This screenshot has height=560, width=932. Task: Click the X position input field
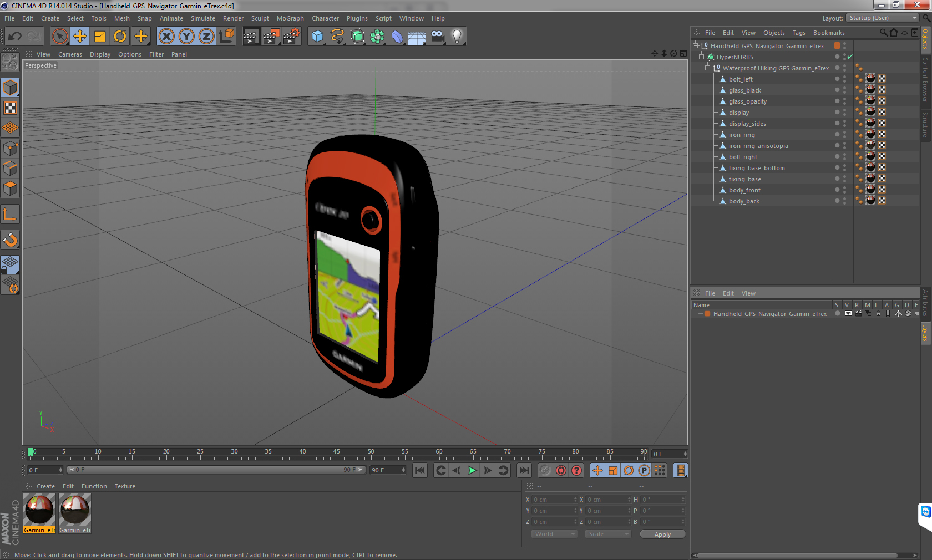554,500
